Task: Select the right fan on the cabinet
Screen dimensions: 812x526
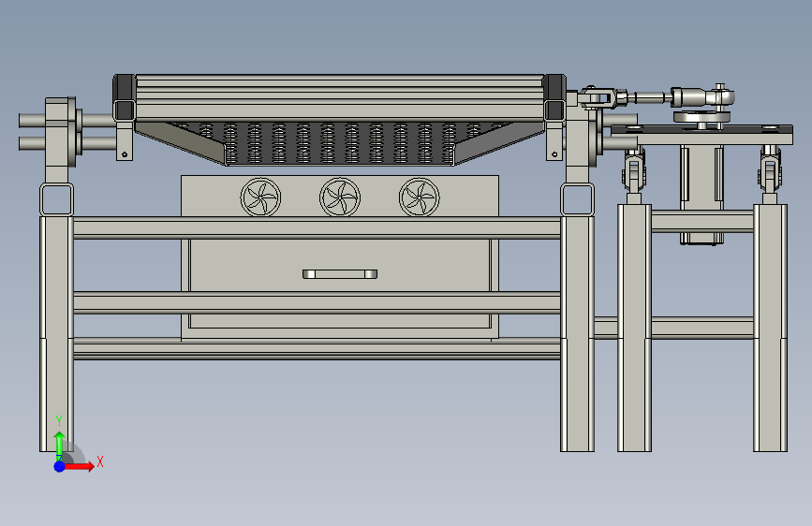Action: point(420,197)
